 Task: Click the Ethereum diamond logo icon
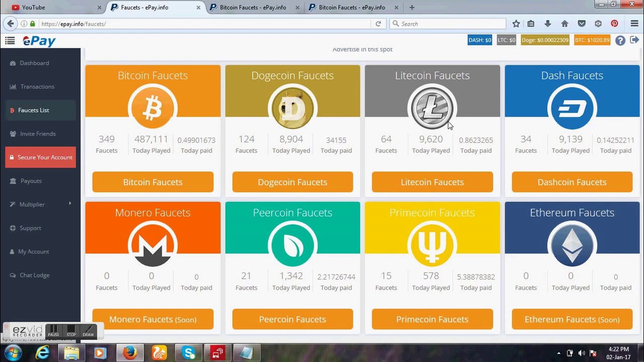(x=572, y=245)
